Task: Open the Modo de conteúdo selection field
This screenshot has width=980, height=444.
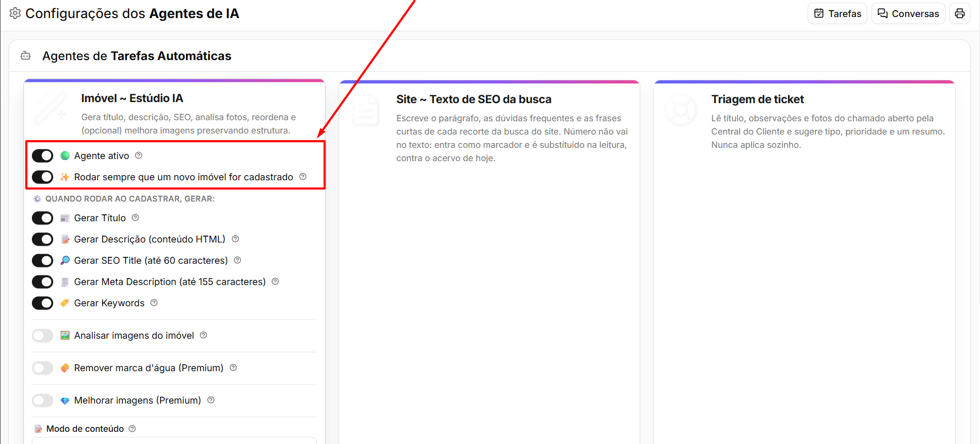Action: [174, 440]
